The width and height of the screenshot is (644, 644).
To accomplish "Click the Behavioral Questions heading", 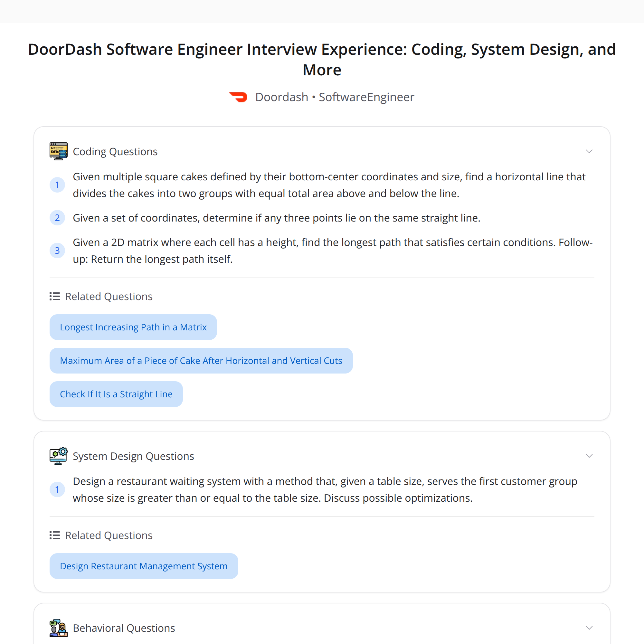I will [x=124, y=628].
